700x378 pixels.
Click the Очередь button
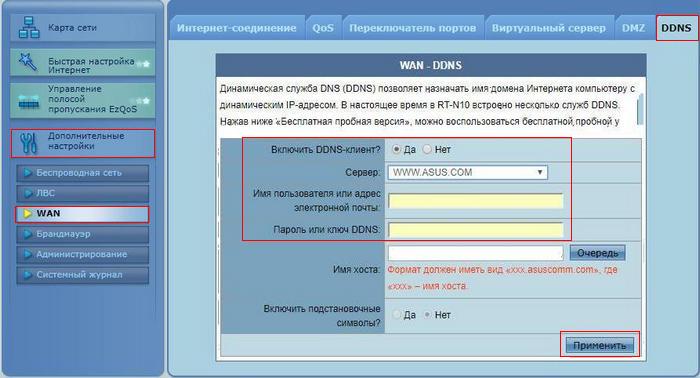[x=597, y=253]
